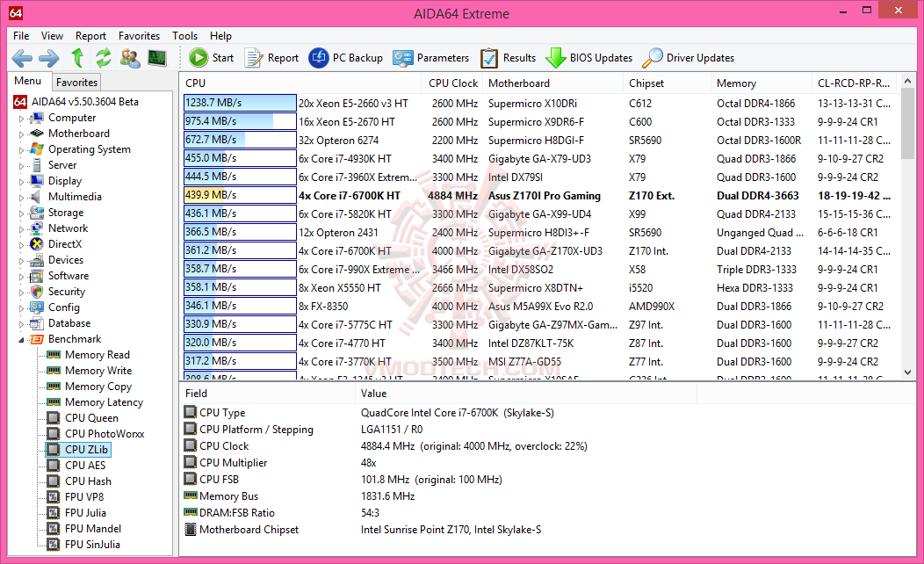
Task: Open the Tools menu
Action: coord(185,36)
